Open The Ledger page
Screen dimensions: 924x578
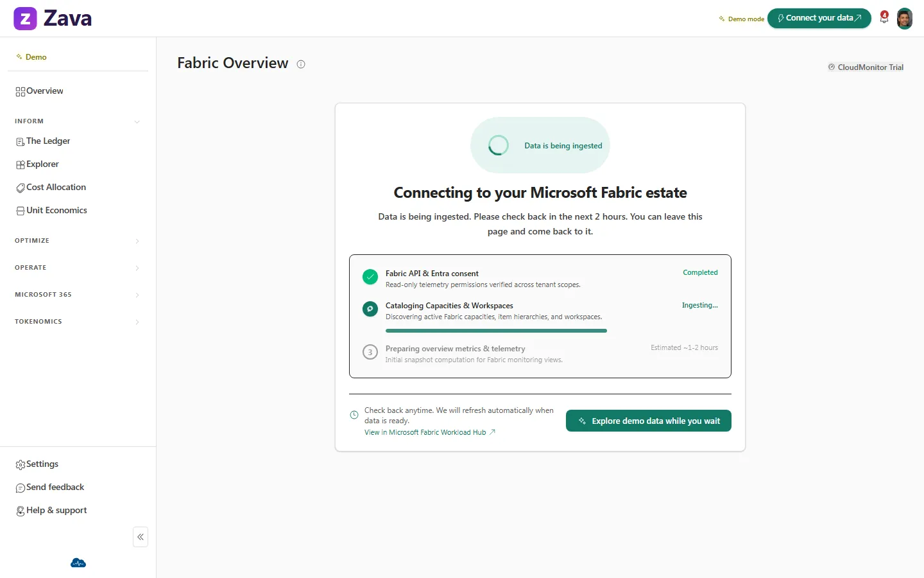click(78, 141)
